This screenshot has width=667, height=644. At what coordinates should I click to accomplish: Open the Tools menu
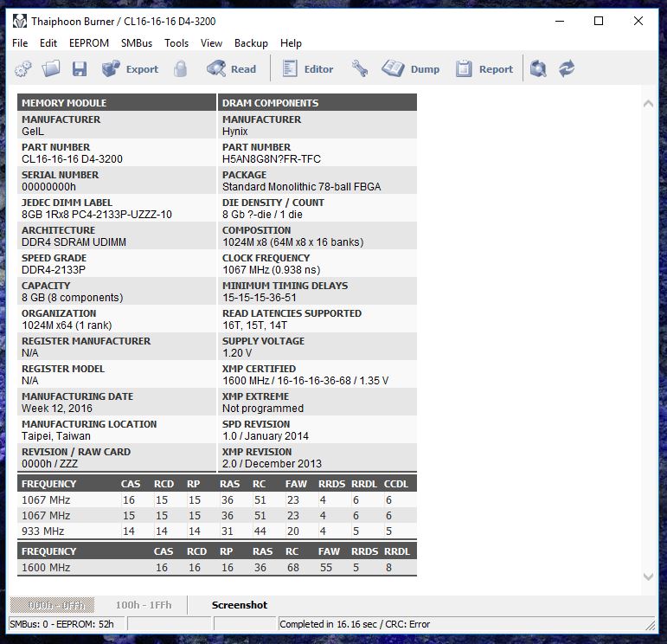176,43
